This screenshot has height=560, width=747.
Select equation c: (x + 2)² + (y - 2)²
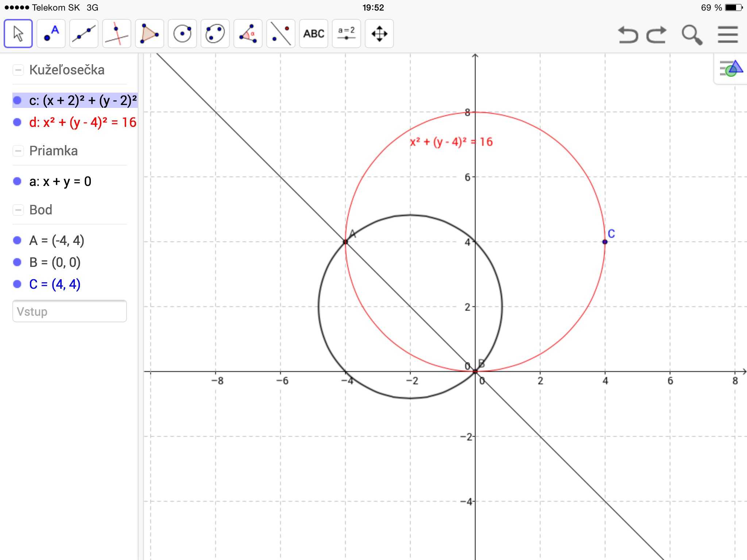click(83, 100)
